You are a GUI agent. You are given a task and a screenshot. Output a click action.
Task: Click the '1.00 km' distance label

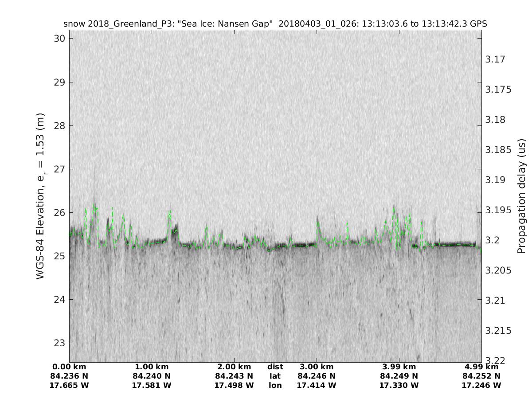152,367
